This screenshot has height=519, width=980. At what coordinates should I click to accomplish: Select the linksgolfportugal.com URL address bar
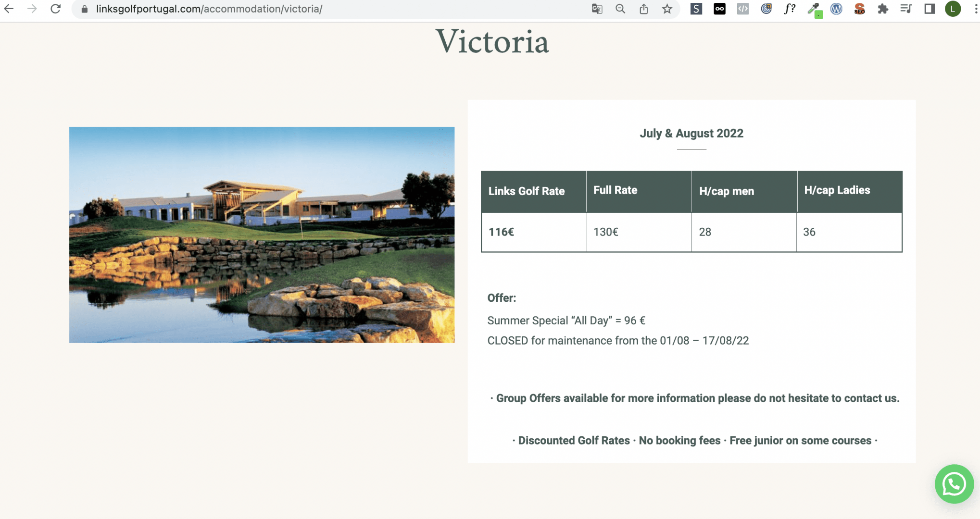click(209, 9)
